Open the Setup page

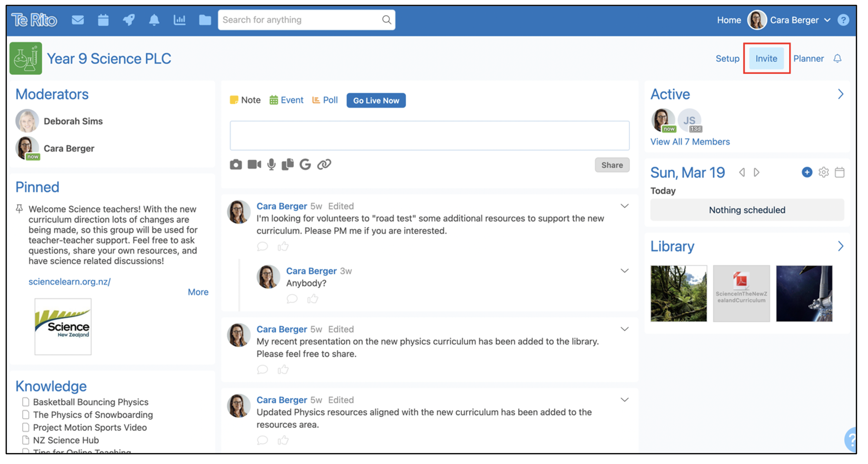tap(728, 58)
